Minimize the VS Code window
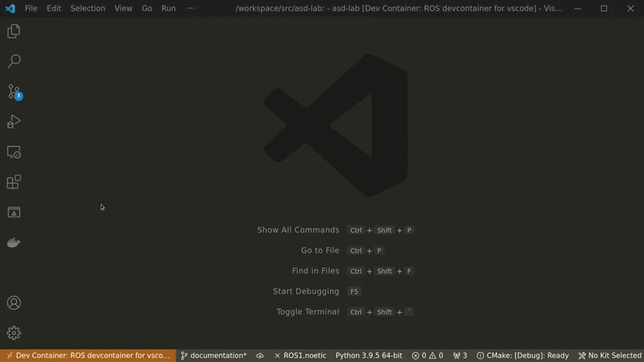644x362 pixels. pyautogui.click(x=577, y=8)
